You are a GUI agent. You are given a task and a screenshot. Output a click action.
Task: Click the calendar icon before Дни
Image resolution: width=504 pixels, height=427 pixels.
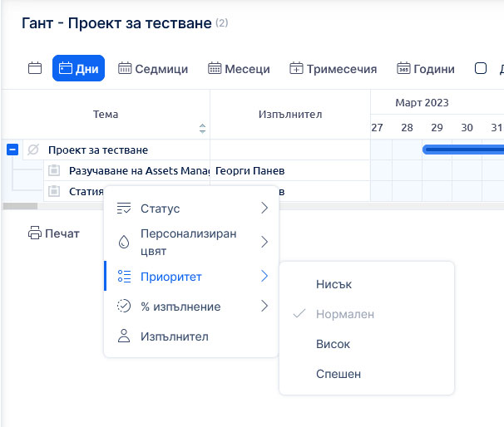click(x=35, y=68)
